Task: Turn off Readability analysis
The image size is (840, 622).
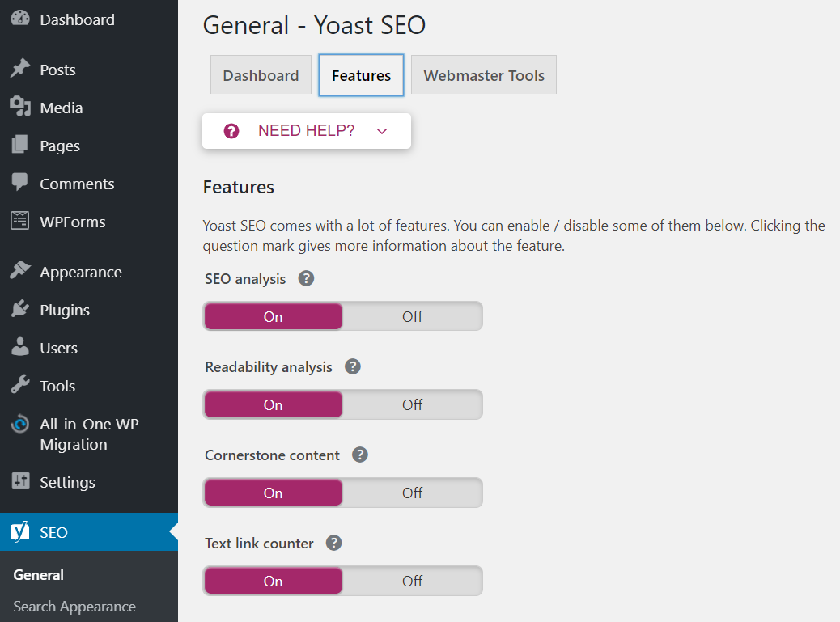Action: 412,404
